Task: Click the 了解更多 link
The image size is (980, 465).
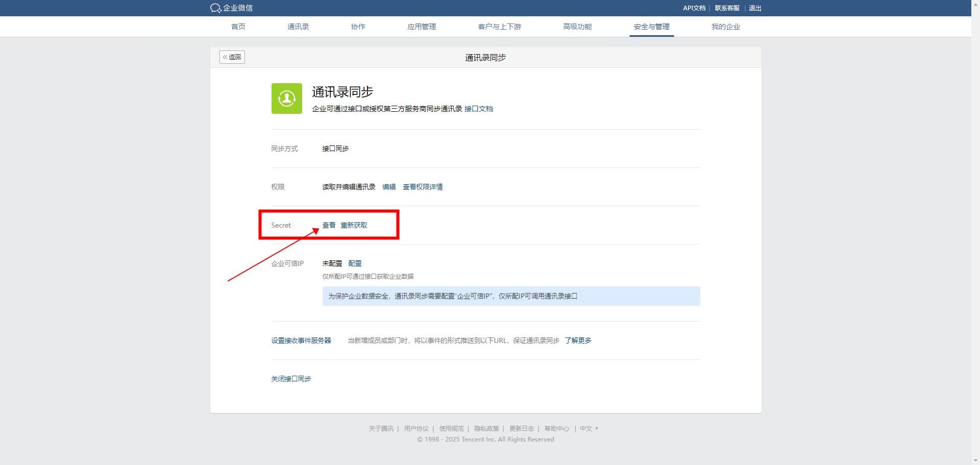Action: pos(578,340)
